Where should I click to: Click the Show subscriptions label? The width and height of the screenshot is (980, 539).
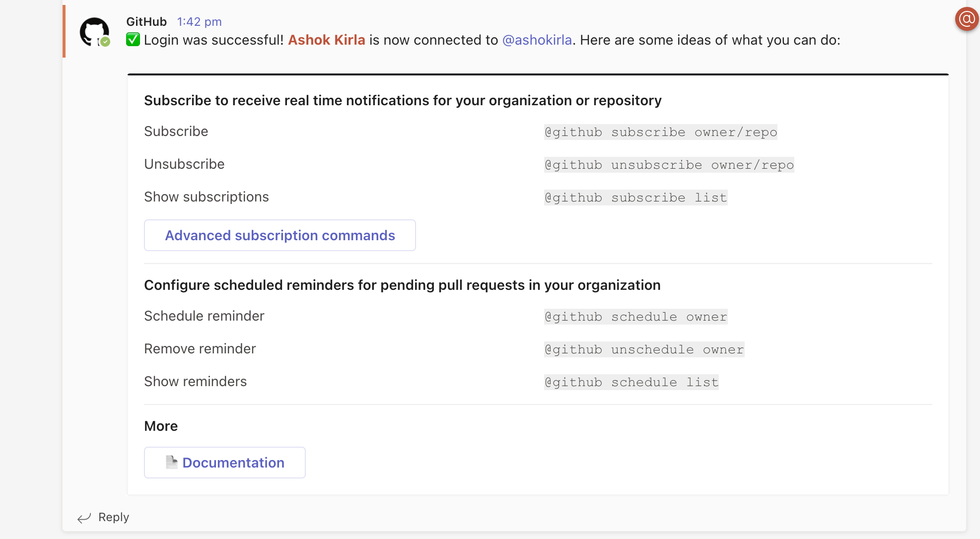(206, 197)
